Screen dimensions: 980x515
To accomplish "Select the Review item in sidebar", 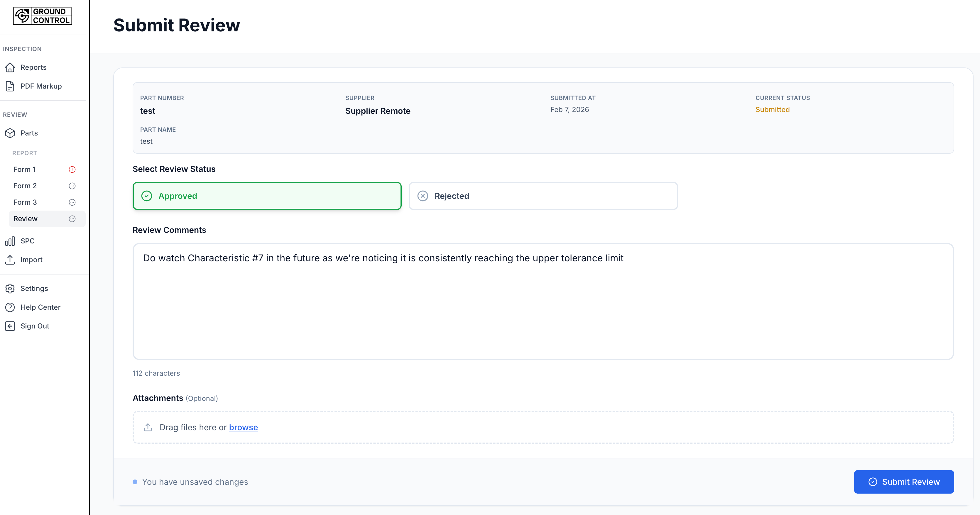I will [x=26, y=219].
